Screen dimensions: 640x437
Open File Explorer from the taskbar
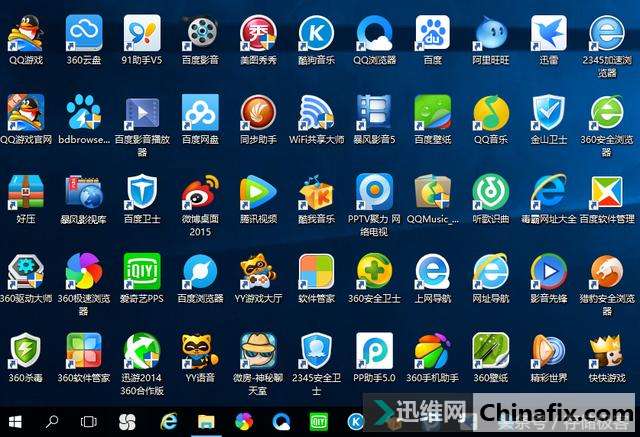pos(207,422)
